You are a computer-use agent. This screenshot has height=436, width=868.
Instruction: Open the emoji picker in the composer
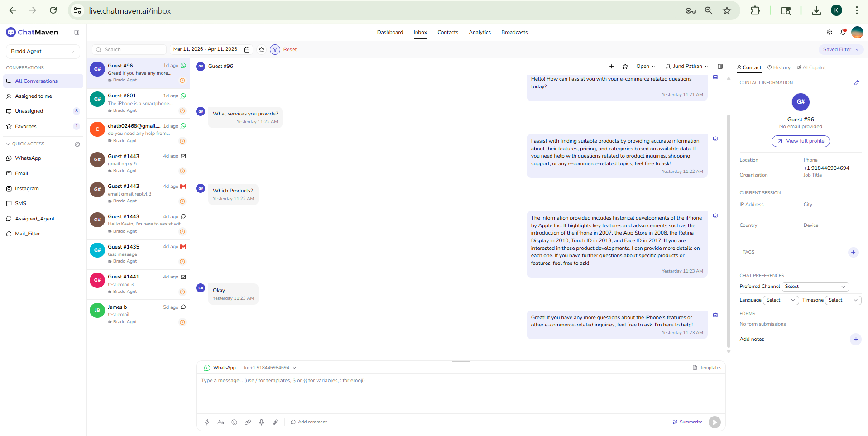pos(234,422)
